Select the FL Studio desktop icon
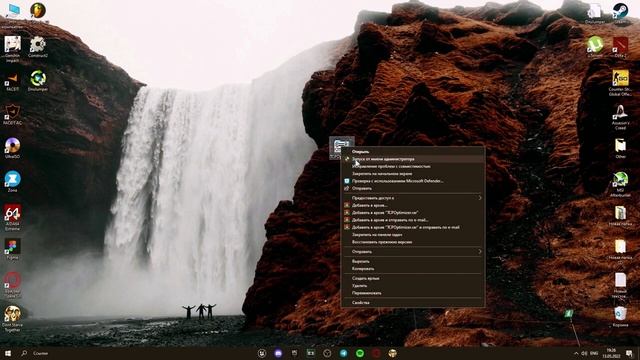This screenshot has width=640, height=360. click(x=38, y=11)
